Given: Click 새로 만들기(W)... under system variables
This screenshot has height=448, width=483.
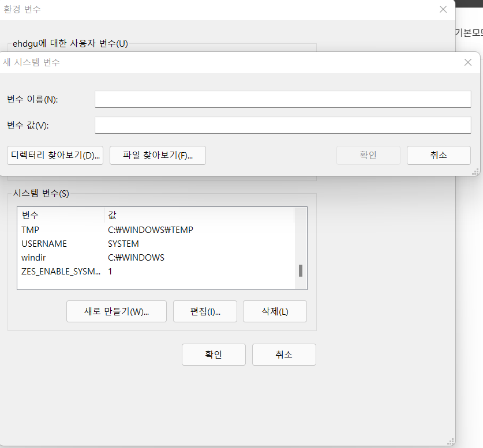Looking at the screenshot, I should tap(117, 311).
